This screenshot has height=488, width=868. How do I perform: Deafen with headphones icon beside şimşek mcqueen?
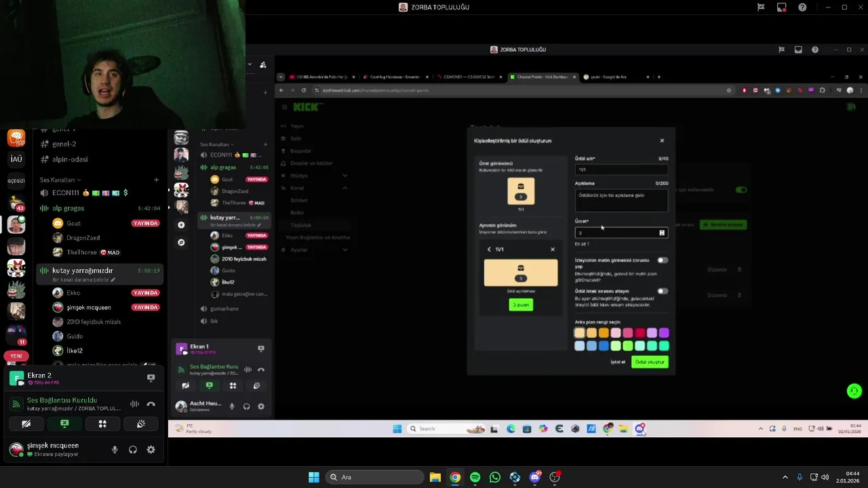click(133, 449)
